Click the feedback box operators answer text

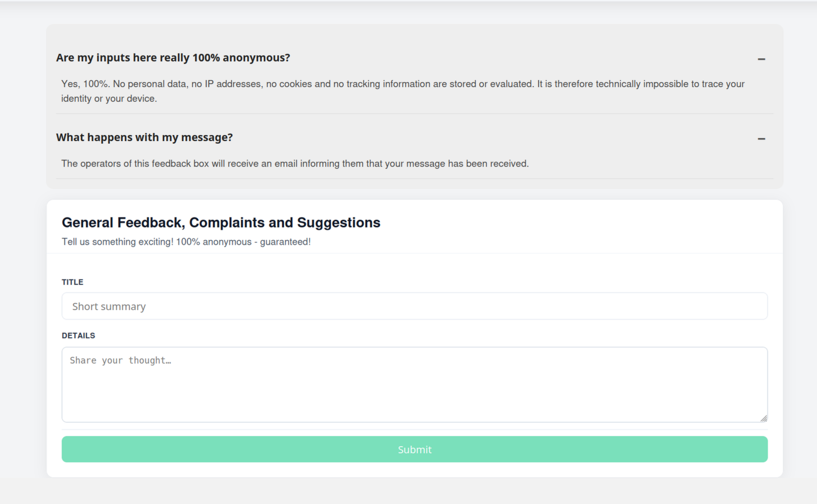tap(295, 163)
